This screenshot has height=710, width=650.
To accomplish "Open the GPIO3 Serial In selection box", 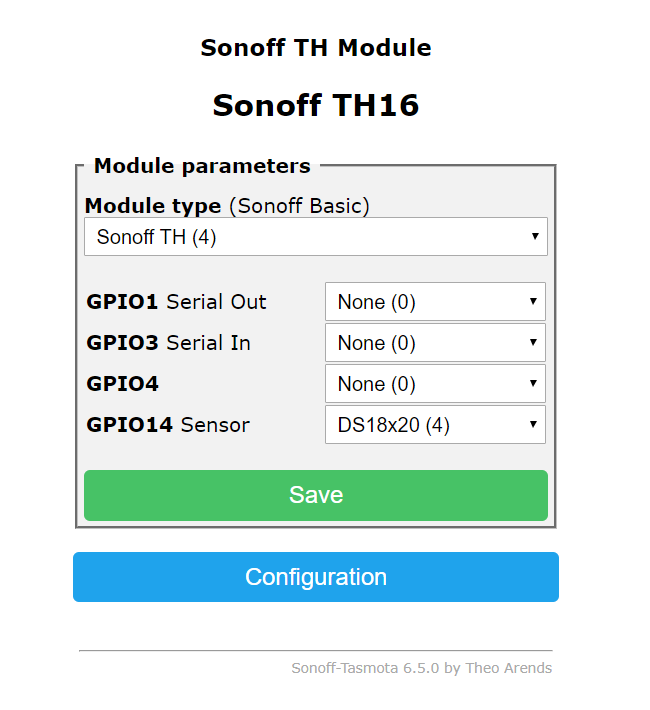I will [x=435, y=342].
